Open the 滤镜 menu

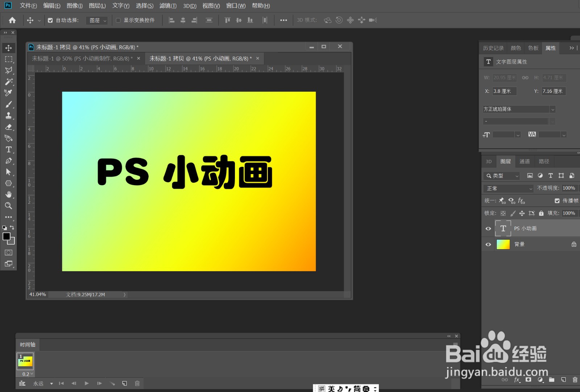tap(168, 5)
